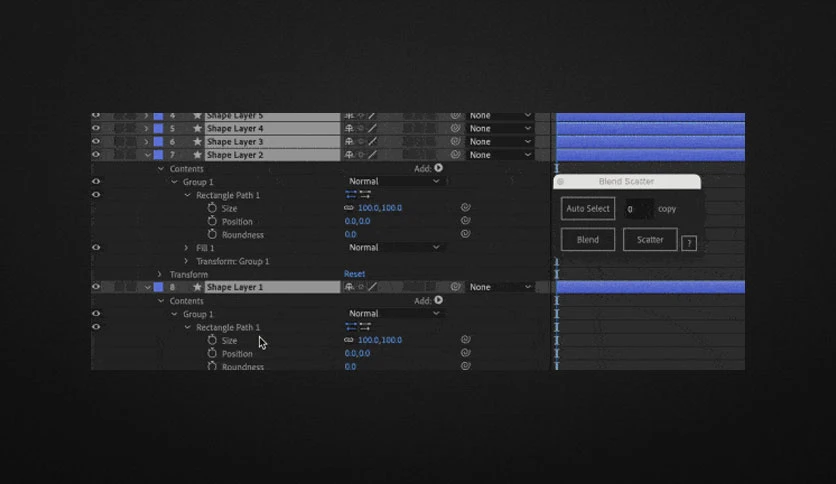Hide Shape Layer 4 with eye icon
Image resolution: width=836 pixels, height=484 pixels.
pyautogui.click(x=96, y=128)
